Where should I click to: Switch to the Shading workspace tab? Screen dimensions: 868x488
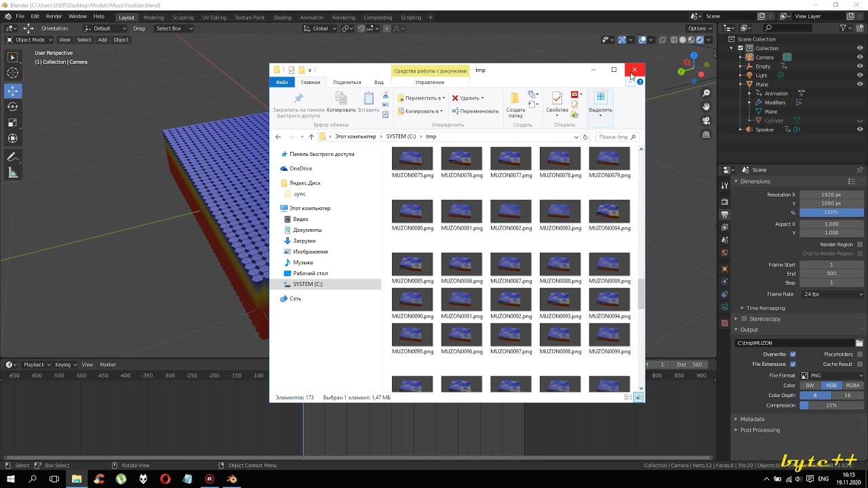[x=282, y=18]
